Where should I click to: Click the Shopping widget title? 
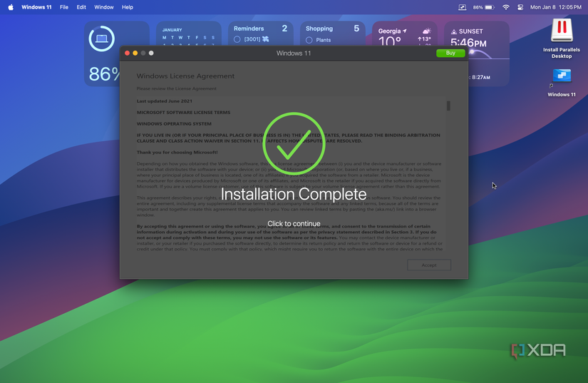click(x=319, y=29)
